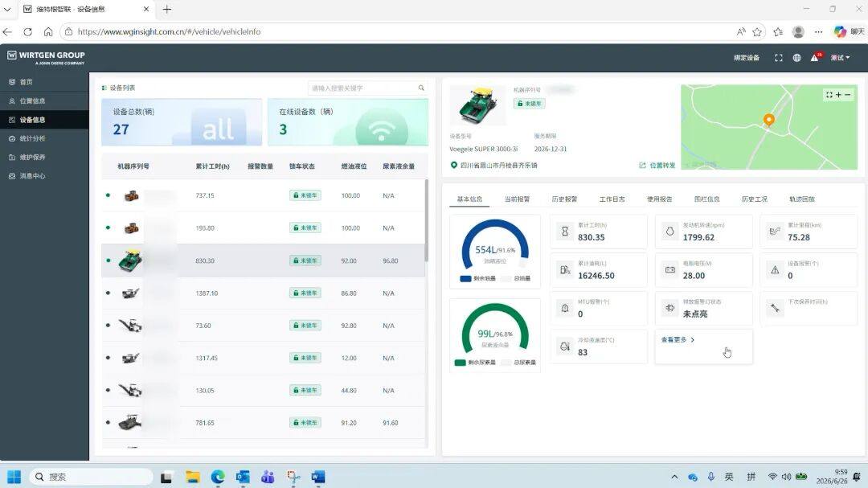Image resolution: width=868 pixels, height=488 pixels.
Task: Toggle fullscreen icon in top header
Action: coord(778,58)
